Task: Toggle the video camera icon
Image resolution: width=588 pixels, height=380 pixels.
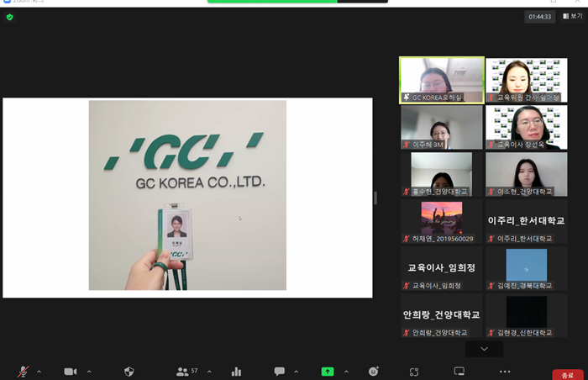Action: [x=70, y=372]
